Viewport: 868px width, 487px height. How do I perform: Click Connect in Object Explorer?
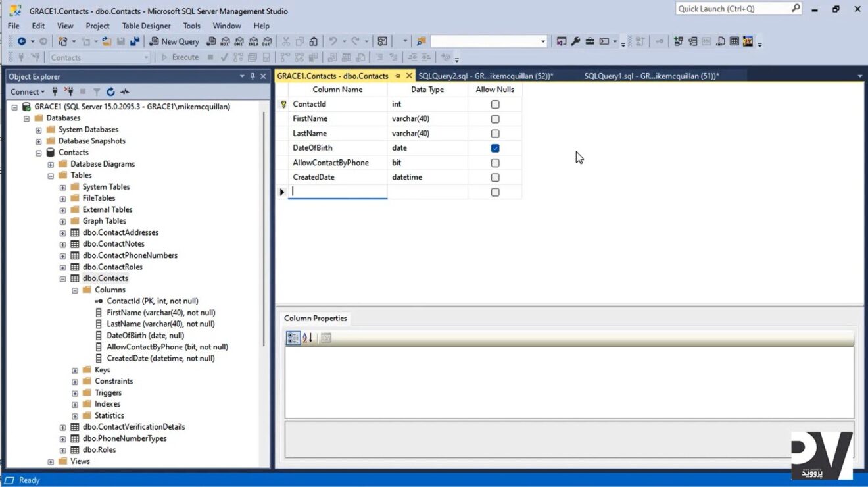pos(25,91)
